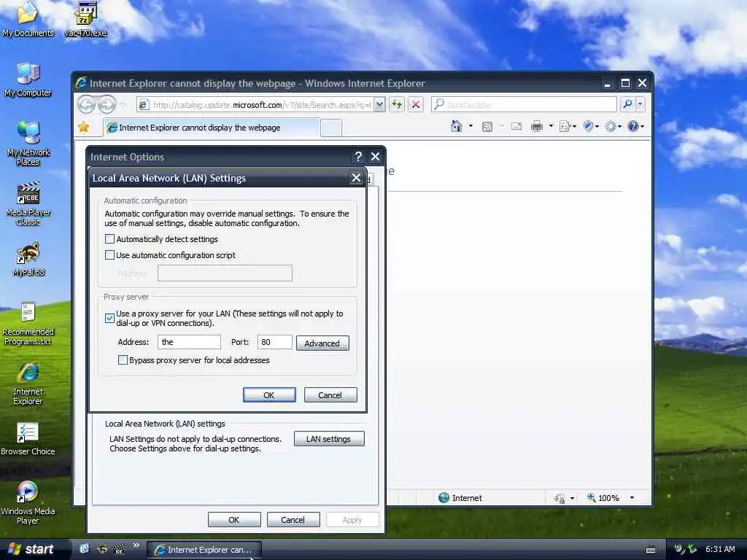
Task: Click Cancel in Internet Options dialog
Action: (293, 519)
